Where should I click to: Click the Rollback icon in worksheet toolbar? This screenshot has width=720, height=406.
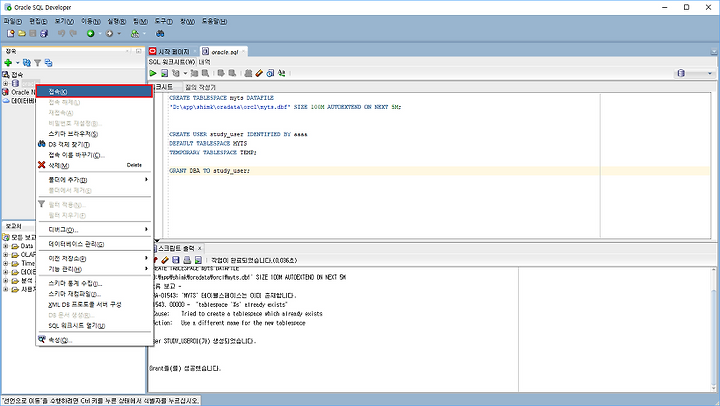pyautogui.click(x=232, y=73)
